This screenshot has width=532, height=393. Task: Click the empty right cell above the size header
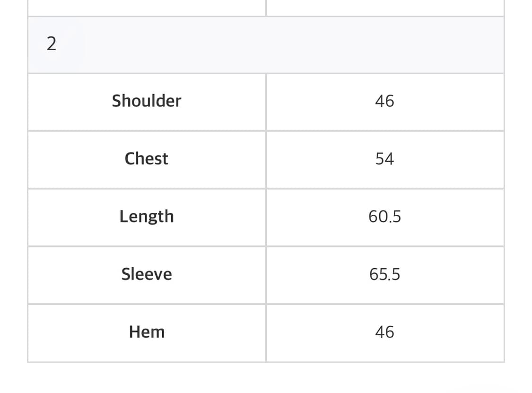click(x=384, y=7)
